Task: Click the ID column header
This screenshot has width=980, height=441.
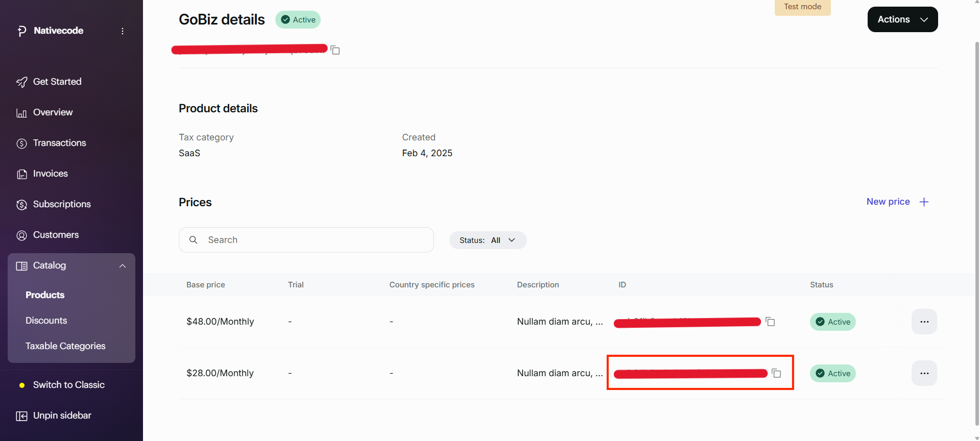Action: click(x=622, y=285)
